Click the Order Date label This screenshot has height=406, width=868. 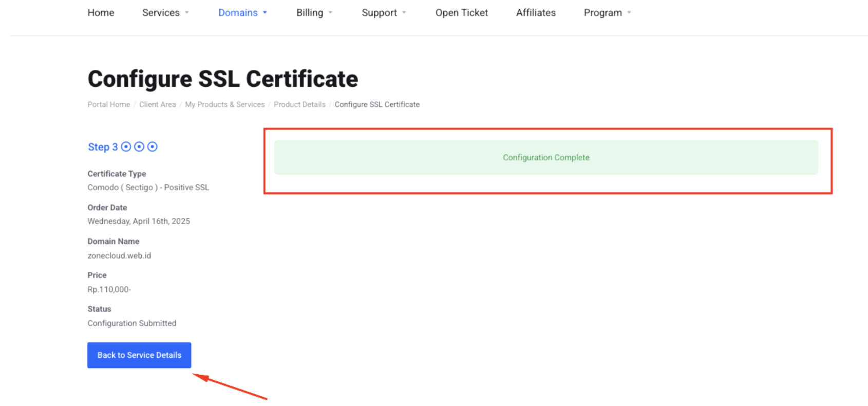(107, 208)
